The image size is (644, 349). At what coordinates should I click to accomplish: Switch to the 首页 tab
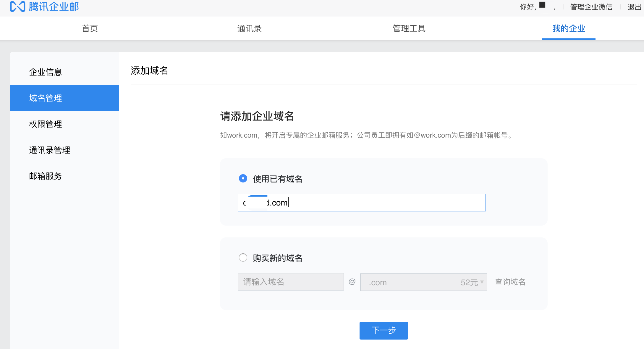pos(90,28)
